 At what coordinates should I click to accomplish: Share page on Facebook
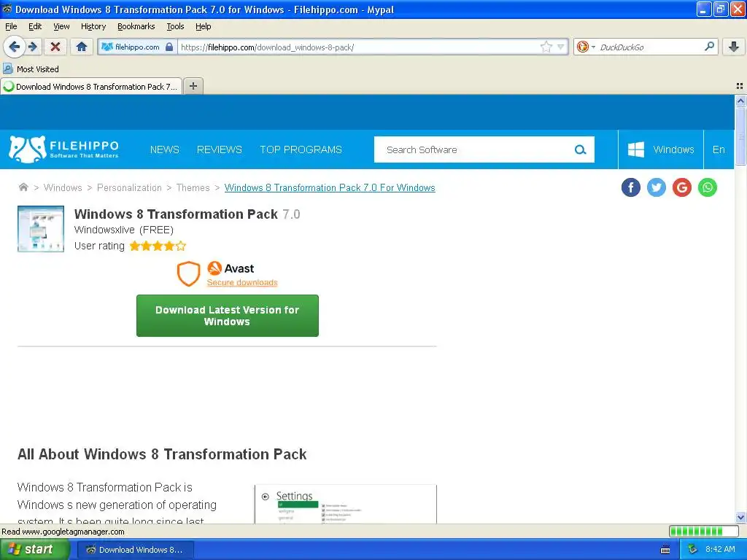(631, 187)
